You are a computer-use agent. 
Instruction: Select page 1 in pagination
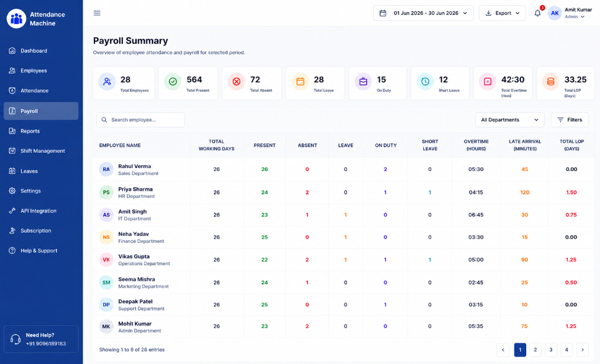click(x=520, y=349)
